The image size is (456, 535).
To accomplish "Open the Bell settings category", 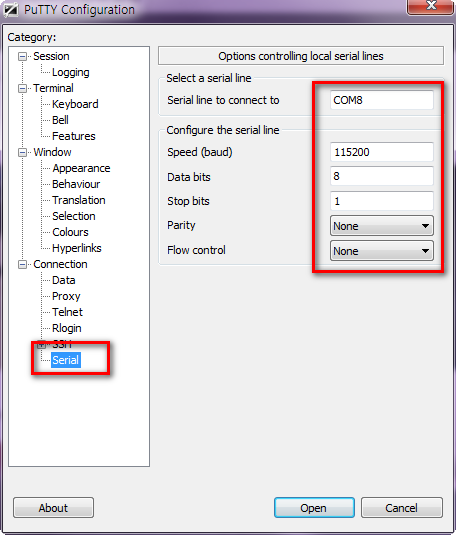I will [x=60, y=120].
